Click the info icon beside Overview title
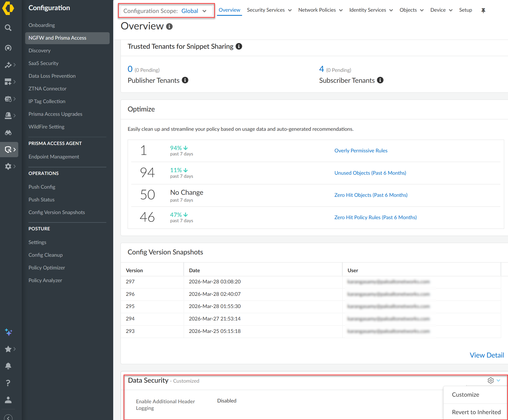 click(x=169, y=26)
